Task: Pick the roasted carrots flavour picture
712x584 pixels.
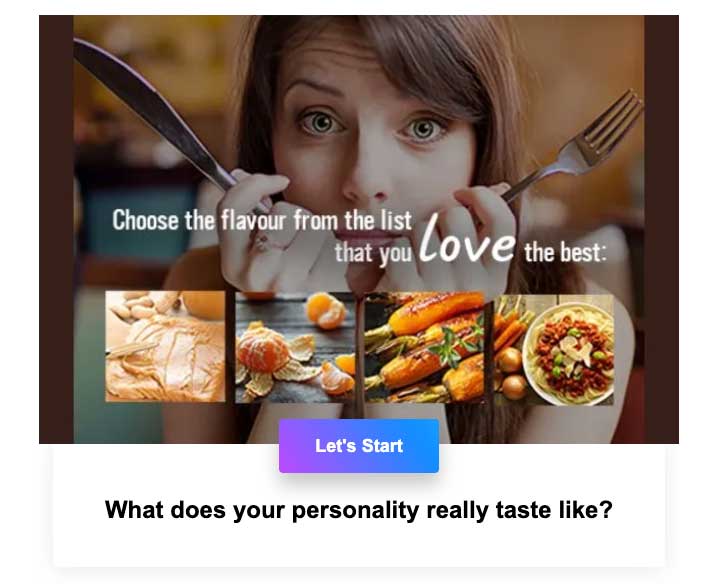Action: tap(424, 347)
